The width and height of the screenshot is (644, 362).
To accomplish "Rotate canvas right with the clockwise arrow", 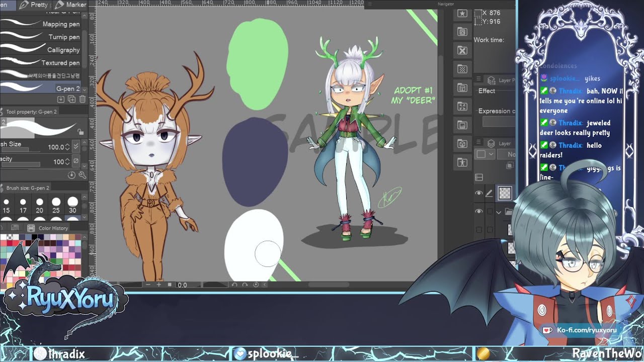I will coord(245,285).
